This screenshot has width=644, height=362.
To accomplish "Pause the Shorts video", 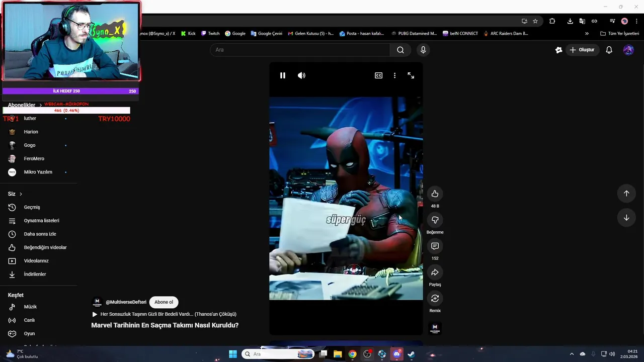I will [x=283, y=75].
